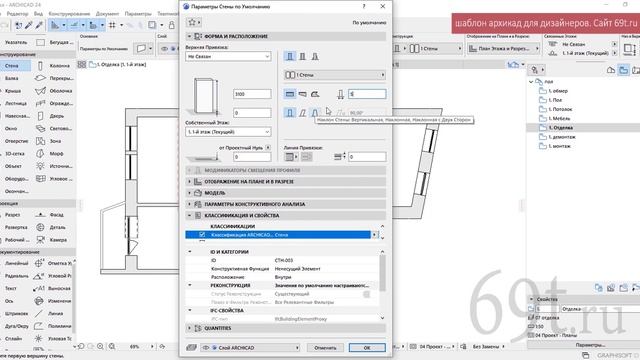
Task: Choose the basic wall structure icon
Action: coord(290,56)
